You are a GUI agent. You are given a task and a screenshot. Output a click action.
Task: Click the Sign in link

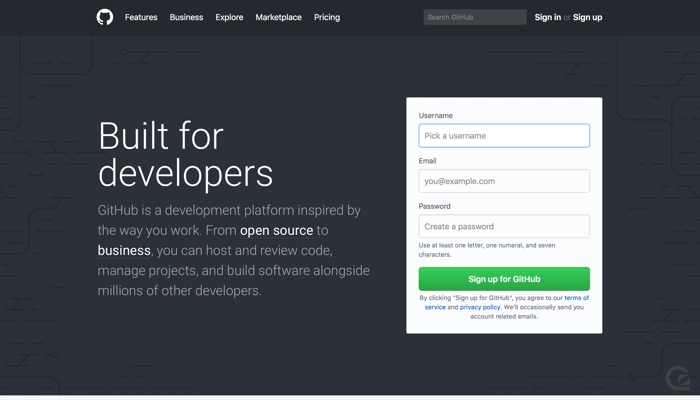(x=548, y=17)
